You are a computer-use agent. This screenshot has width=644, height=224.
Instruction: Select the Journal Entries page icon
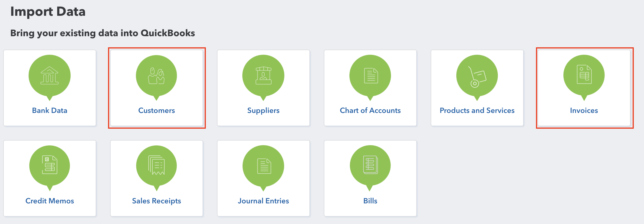click(x=263, y=166)
